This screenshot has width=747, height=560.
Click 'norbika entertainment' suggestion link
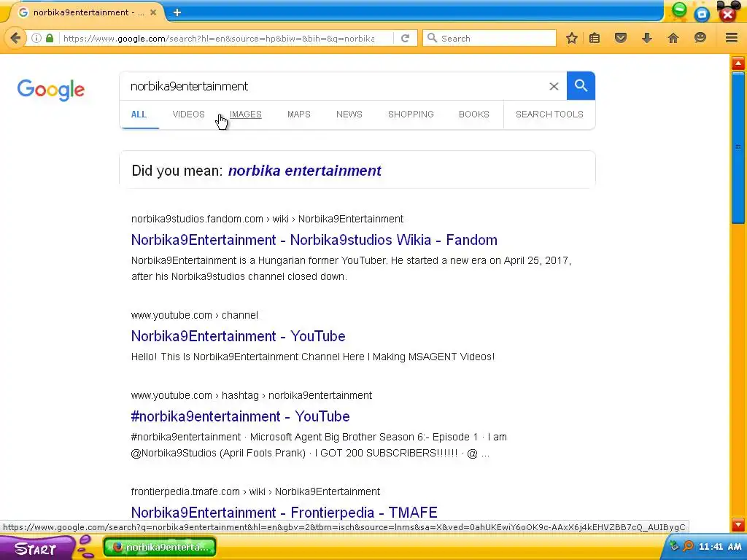click(305, 171)
